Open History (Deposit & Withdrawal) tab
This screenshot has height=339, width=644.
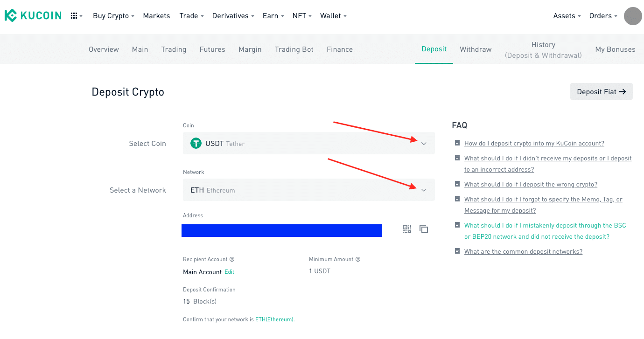coord(543,50)
